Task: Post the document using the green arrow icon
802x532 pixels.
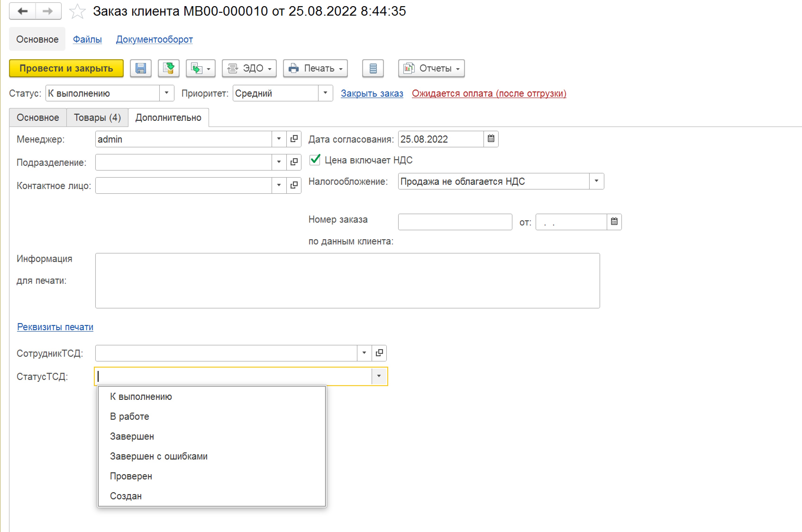Action: tap(169, 68)
